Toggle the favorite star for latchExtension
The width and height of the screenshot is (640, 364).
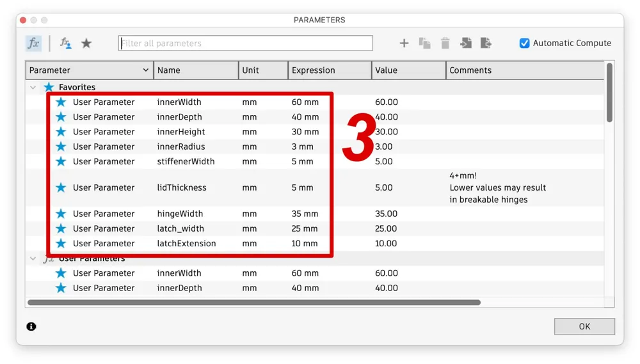point(61,244)
